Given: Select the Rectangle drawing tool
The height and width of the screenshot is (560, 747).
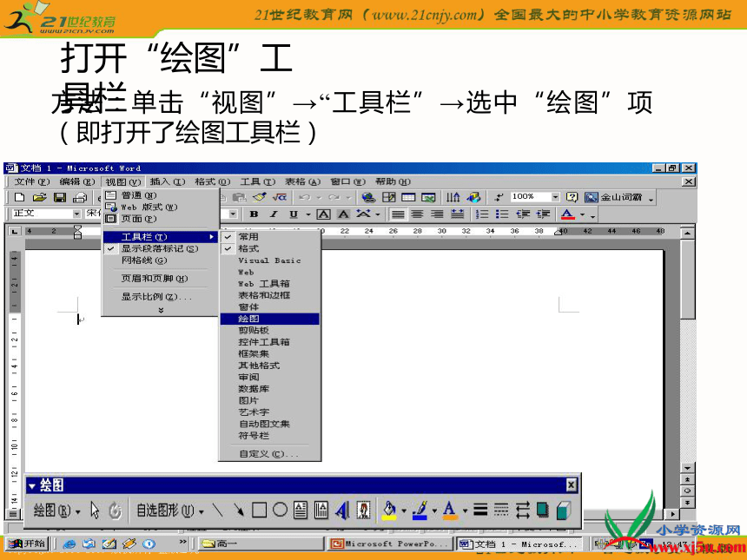Looking at the screenshot, I should coord(259,511).
